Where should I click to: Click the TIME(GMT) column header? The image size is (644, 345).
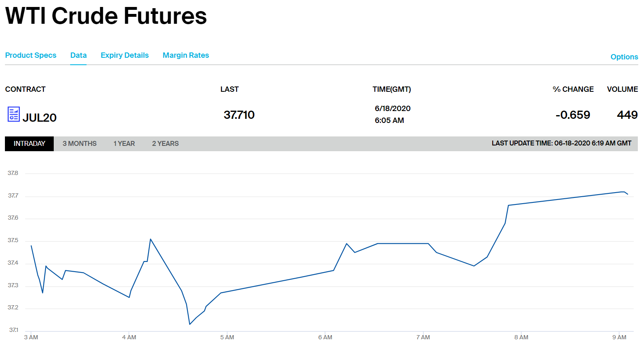point(392,89)
